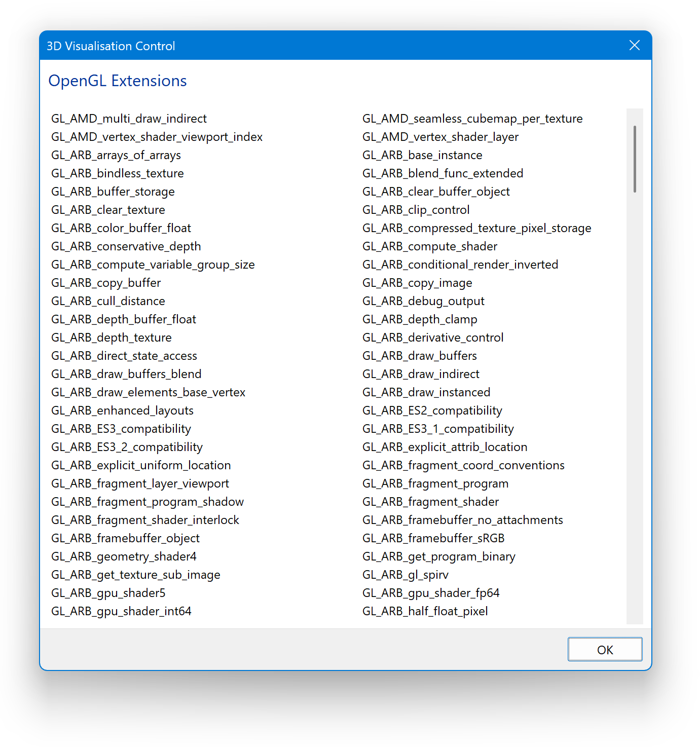The width and height of the screenshot is (700, 747).
Task: Click GL_ARB_fragment_shader_interlock extension
Action: (x=145, y=520)
